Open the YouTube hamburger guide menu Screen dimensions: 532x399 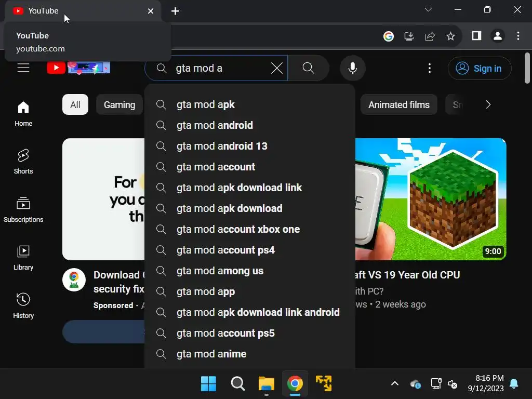[x=23, y=68]
